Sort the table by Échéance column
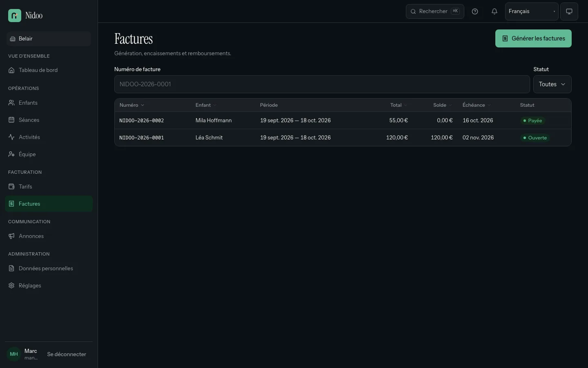 (477, 105)
